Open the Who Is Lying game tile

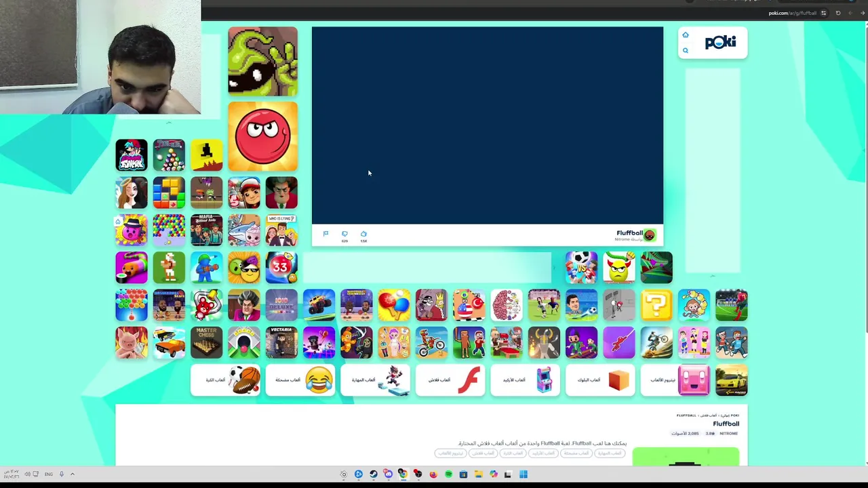tap(281, 230)
